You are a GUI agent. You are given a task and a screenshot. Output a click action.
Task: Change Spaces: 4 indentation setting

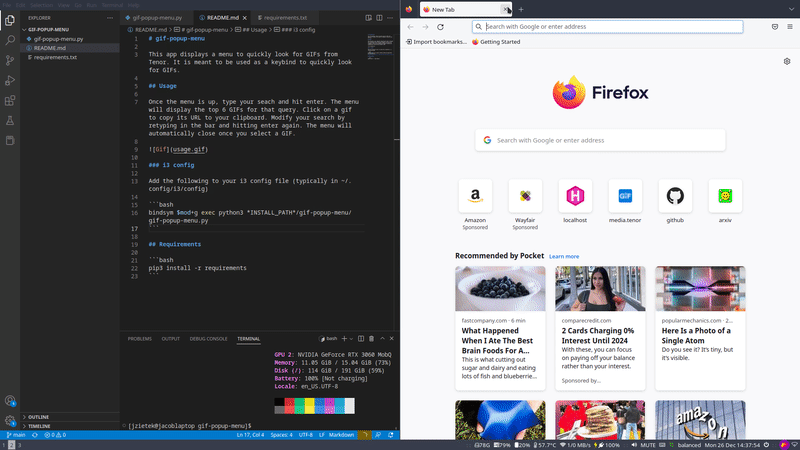pyautogui.click(x=282, y=435)
